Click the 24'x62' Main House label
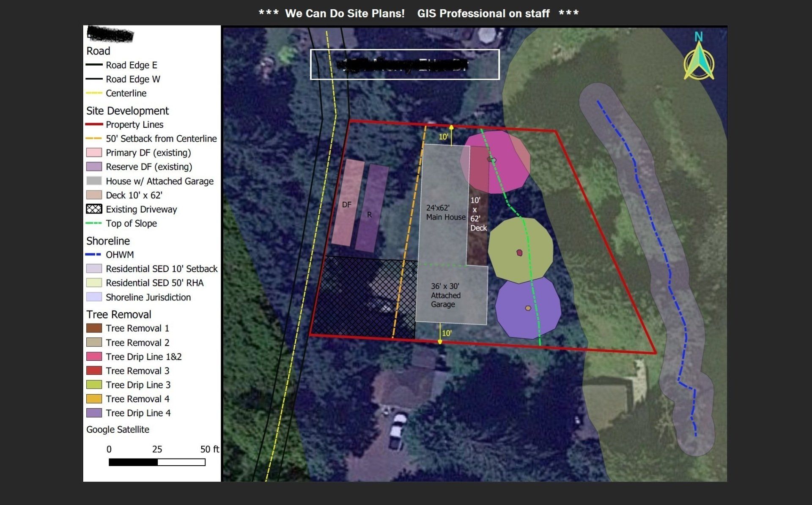The height and width of the screenshot is (505, 812). (x=445, y=212)
